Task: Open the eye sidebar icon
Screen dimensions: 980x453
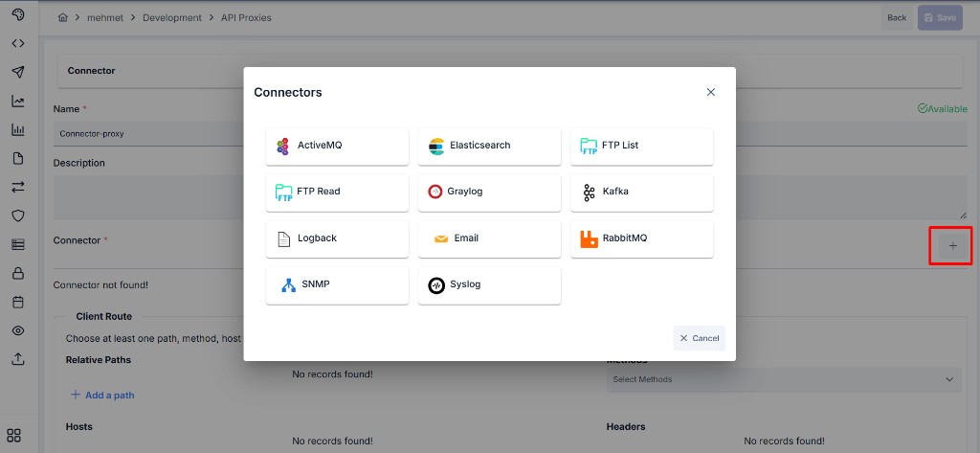Action: pyautogui.click(x=18, y=330)
